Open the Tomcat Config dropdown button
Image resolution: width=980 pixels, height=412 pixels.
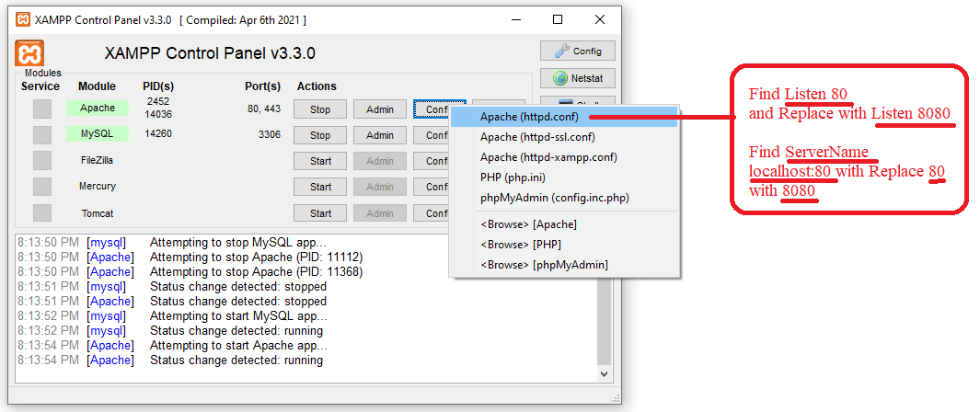click(x=432, y=213)
